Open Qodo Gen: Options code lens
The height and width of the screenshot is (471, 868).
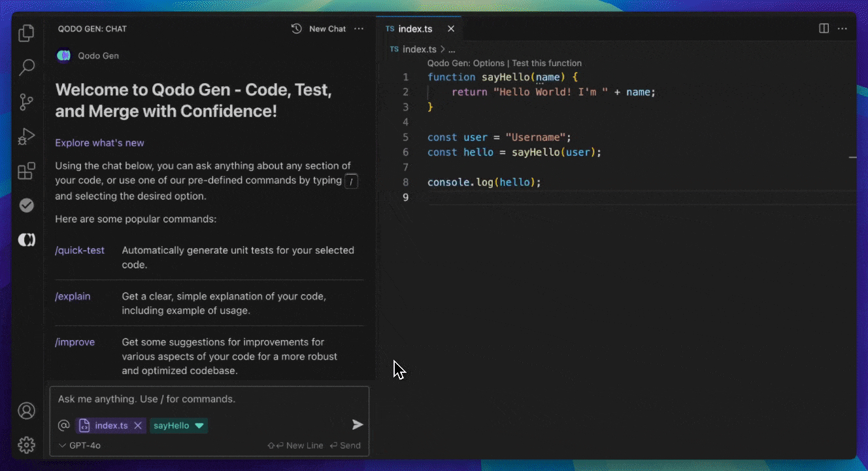click(466, 63)
